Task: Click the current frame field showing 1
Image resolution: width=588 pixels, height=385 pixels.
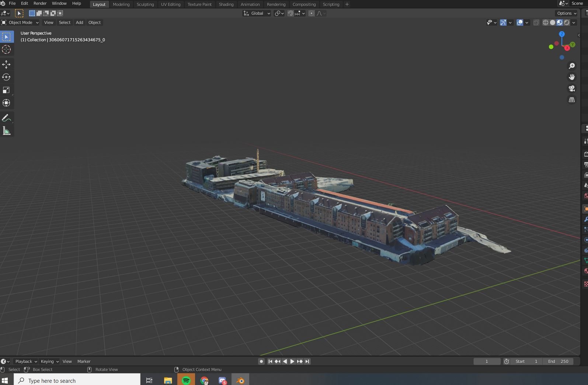Action: coord(487,361)
